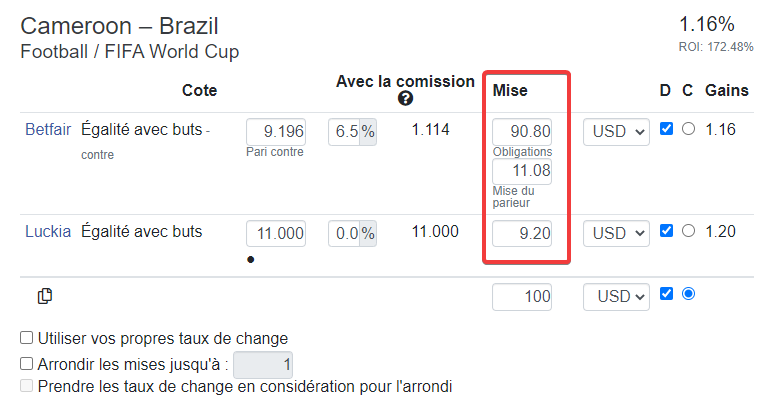Open the Luckia currency USD dropdown
Image resolution: width=776 pixels, height=402 pixels.
616,233
